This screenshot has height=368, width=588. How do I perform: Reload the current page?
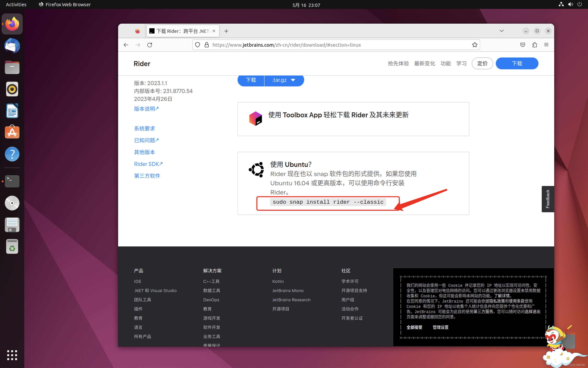(150, 45)
